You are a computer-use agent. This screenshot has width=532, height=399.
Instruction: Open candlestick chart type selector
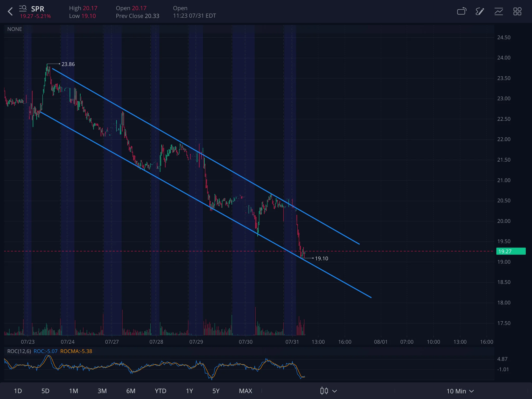[x=328, y=391]
